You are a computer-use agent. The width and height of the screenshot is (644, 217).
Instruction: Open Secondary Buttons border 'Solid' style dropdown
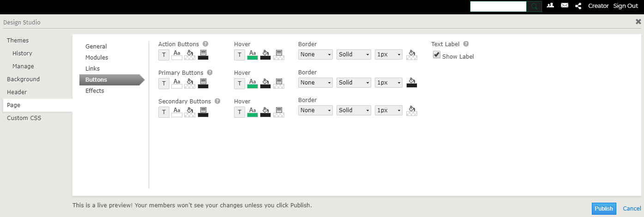(354, 110)
